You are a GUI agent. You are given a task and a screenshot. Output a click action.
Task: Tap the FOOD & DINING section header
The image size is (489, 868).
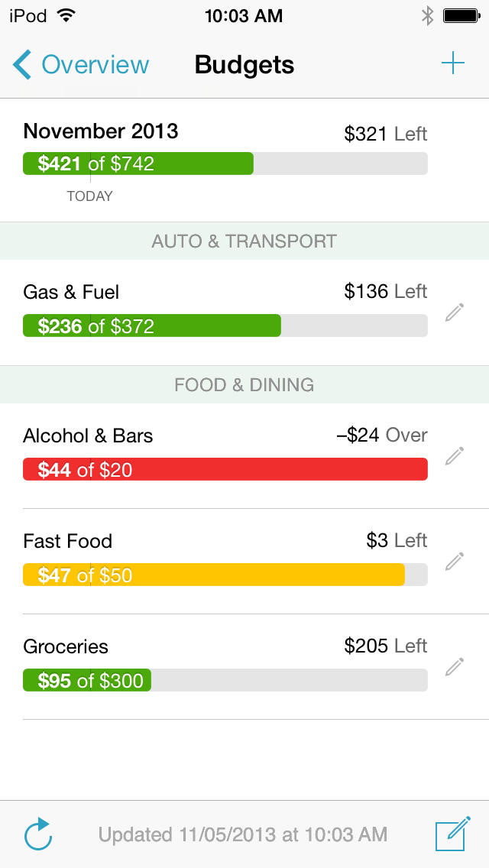pos(244,384)
